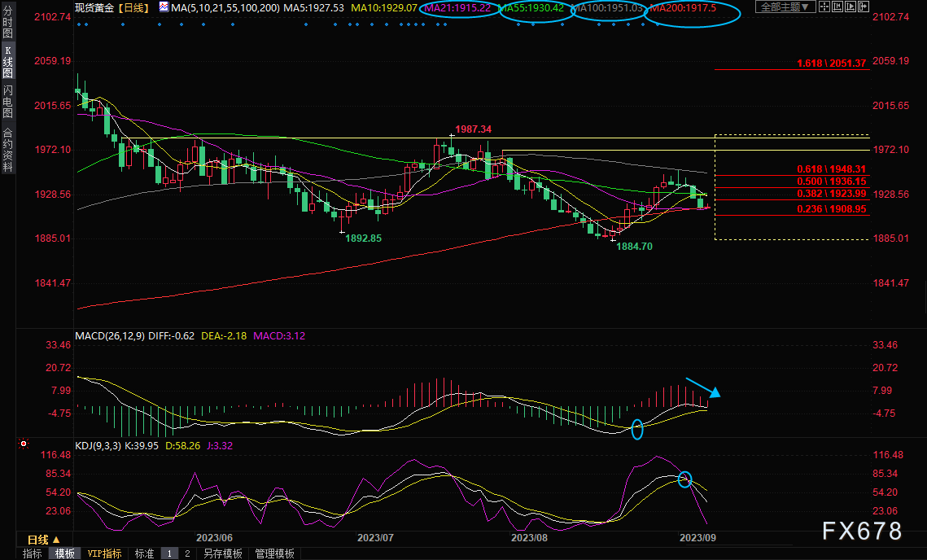This screenshot has height=560, width=927.
Task: Select template number 1
Action: tap(169, 553)
